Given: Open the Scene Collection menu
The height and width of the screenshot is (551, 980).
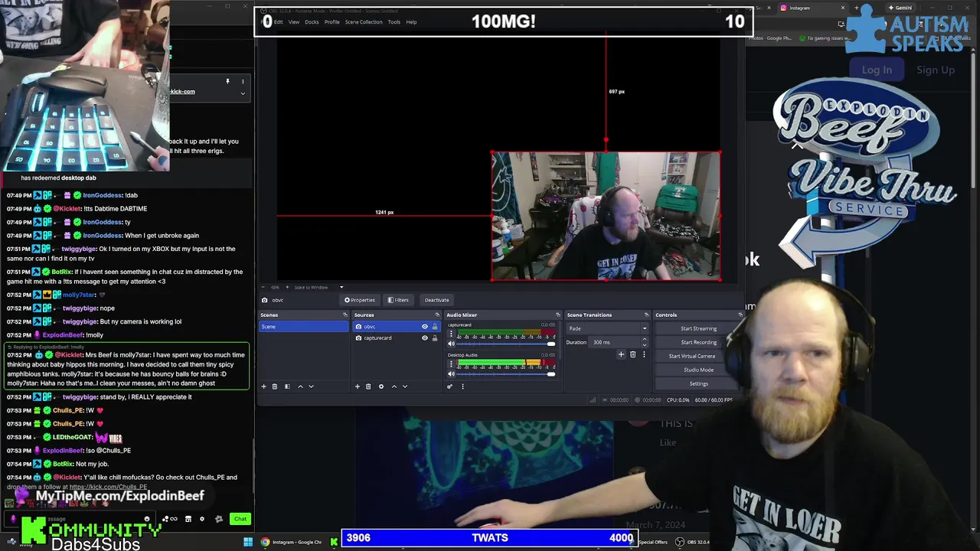Looking at the screenshot, I should click(x=364, y=22).
